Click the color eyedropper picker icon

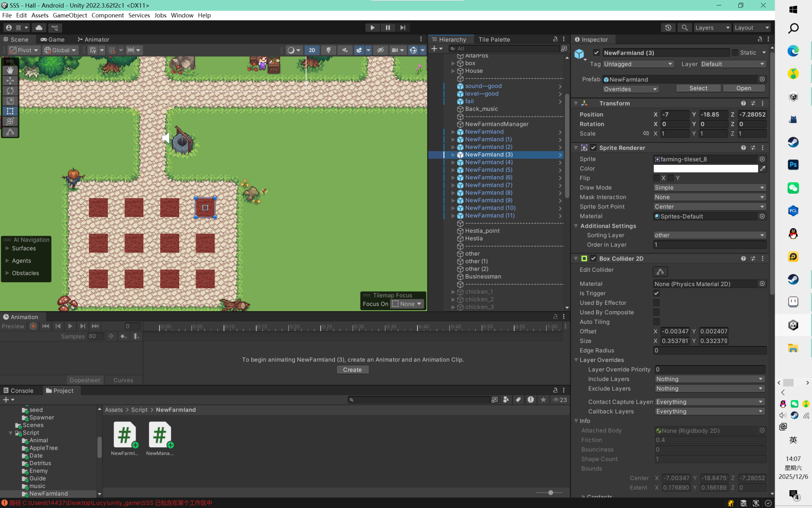coord(762,169)
